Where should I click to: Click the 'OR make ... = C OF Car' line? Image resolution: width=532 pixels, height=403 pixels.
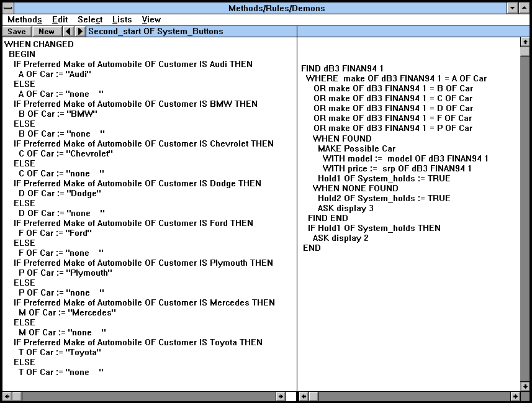click(393, 98)
